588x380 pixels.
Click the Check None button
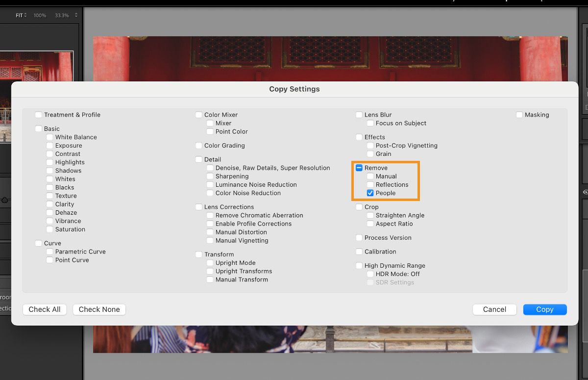tap(99, 309)
